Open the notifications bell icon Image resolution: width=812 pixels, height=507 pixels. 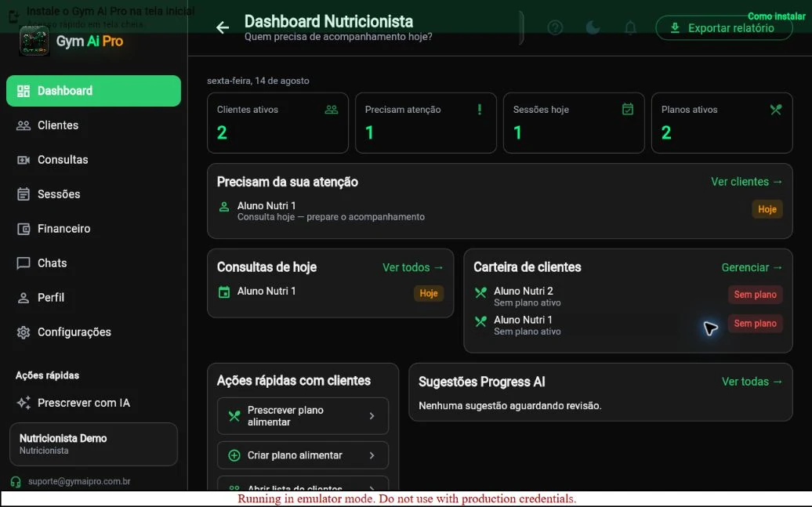coord(630,27)
